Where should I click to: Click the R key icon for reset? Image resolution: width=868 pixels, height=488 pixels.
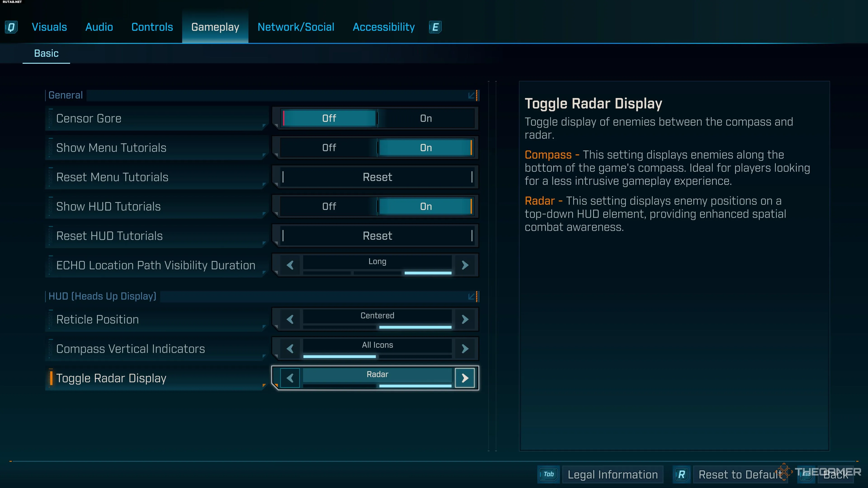pos(681,474)
